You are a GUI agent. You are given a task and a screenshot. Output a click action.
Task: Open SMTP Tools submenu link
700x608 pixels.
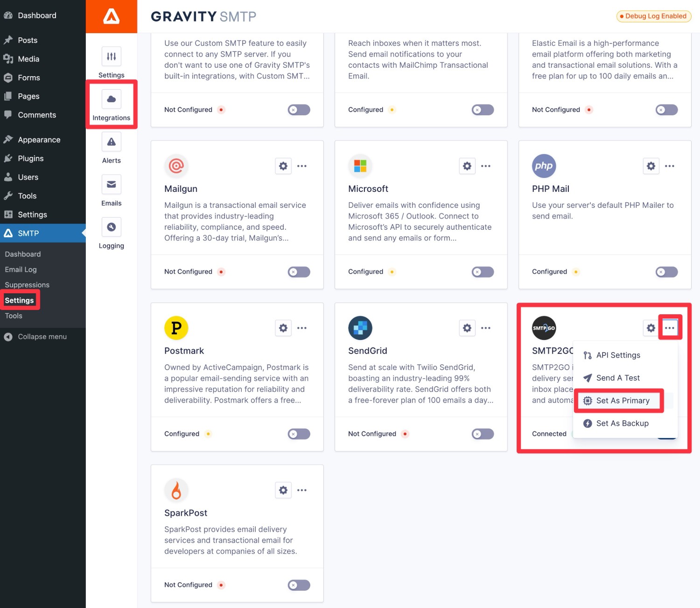point(14,316)
